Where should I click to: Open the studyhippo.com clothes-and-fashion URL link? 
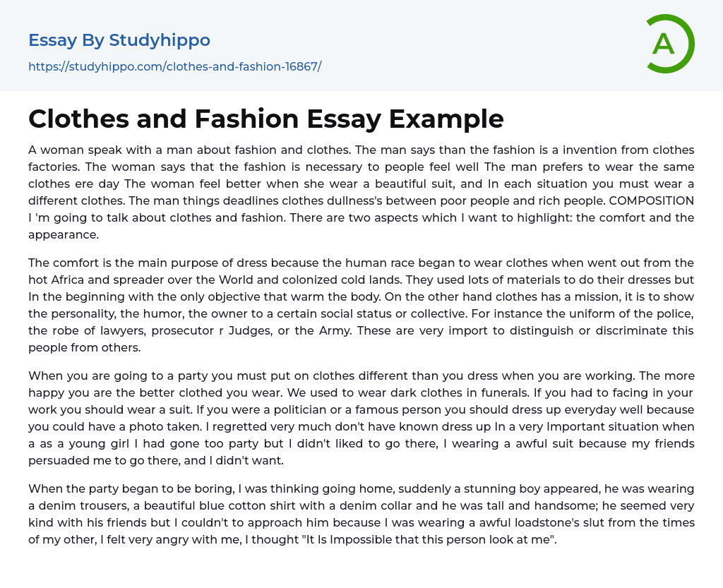(x=174, y=66)
